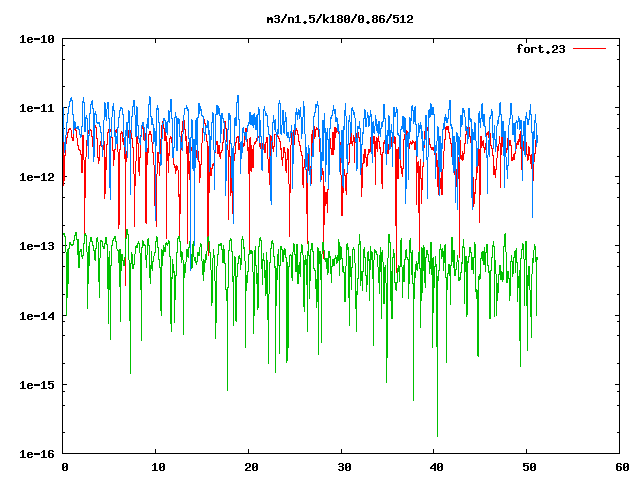The height and width of the screenshot is (480, 640).
Task: Click the 1e-12 y-axis label
Action: tap(37, 177)
